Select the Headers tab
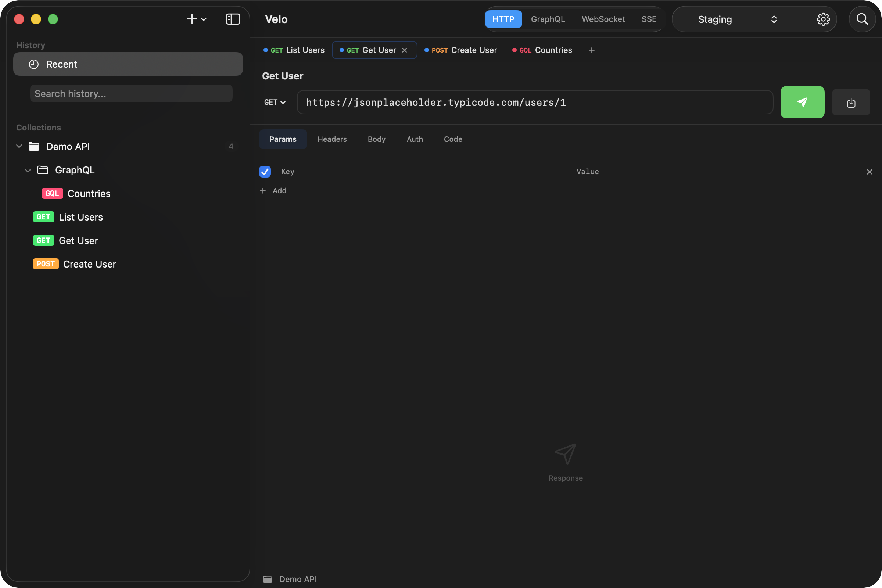 (x=332, y=139)
